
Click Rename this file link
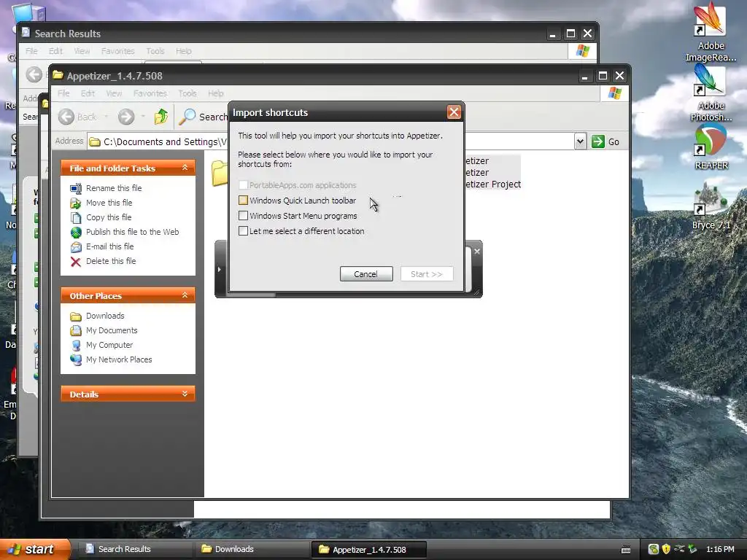pyautogui.click(x=114, y=188)
